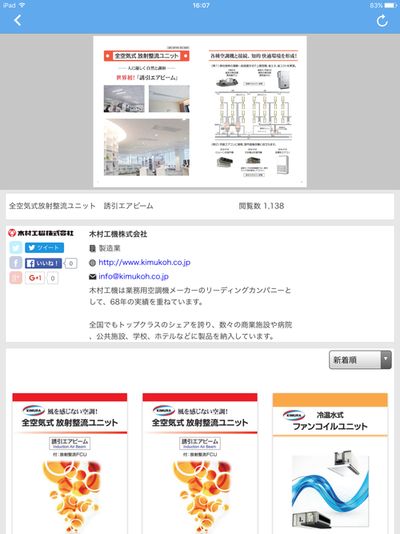The image size is (400, 534).
Task: Tap the refresh icon in header
Action: pyautogui.click(x=382, y=21)
